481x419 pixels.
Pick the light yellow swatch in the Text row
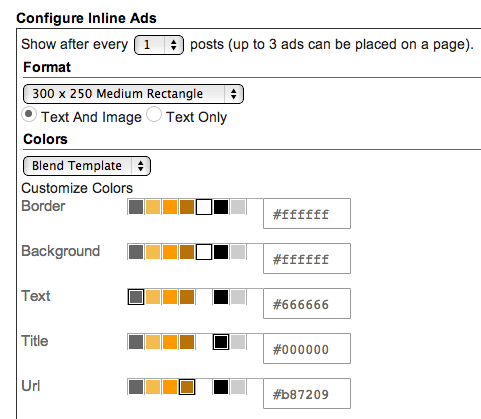point(153,297)
